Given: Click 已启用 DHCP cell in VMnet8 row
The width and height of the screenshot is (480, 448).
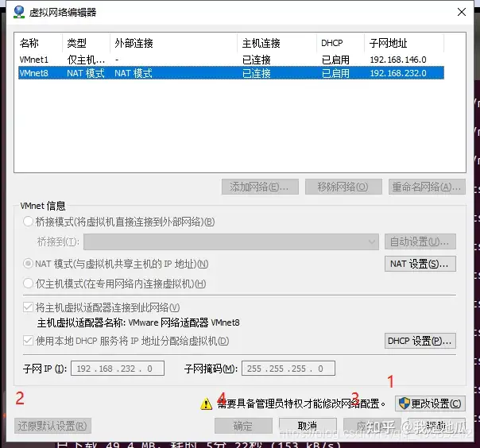Looking at the screenshot, I should click(x=335, y=73).
